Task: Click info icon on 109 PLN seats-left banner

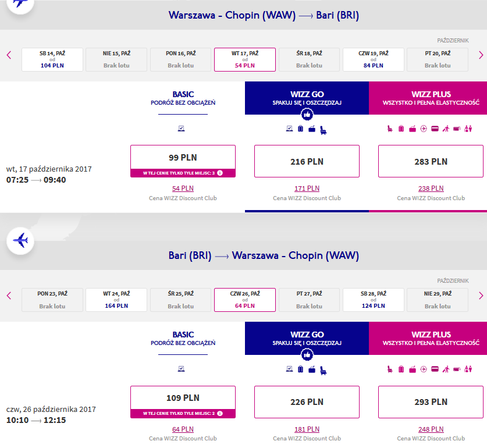Action: coord(220,414)
